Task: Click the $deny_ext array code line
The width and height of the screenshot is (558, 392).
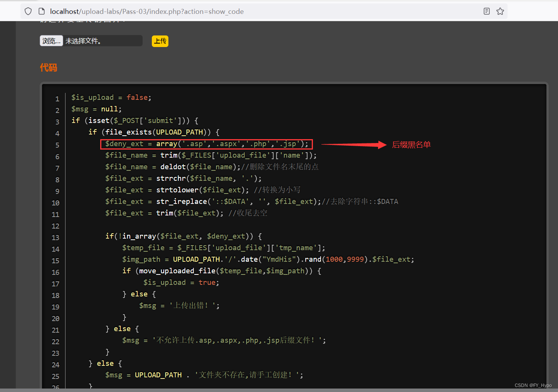Action: pyautogui.click(x=207, y=144)
